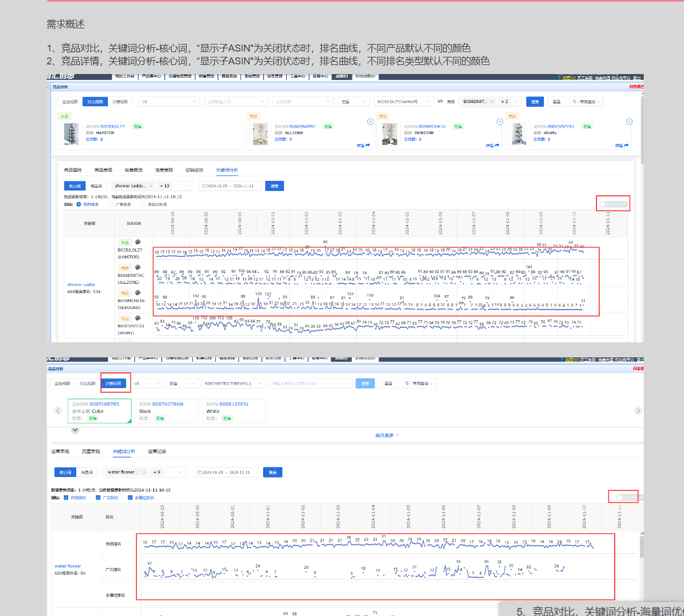684x616 pixels.
Task: Click 重置 button in detail view
Action: click(x=388, y=383)
